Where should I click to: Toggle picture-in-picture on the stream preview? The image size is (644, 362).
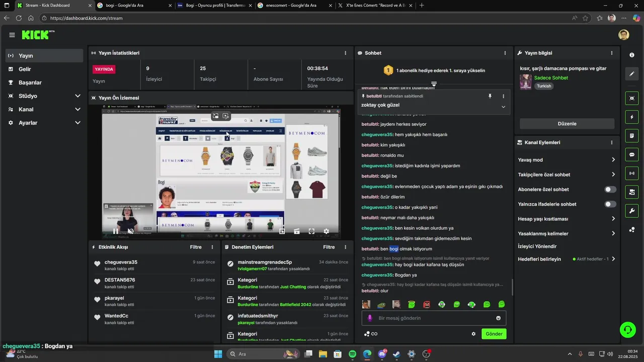[x=282, y=231]
